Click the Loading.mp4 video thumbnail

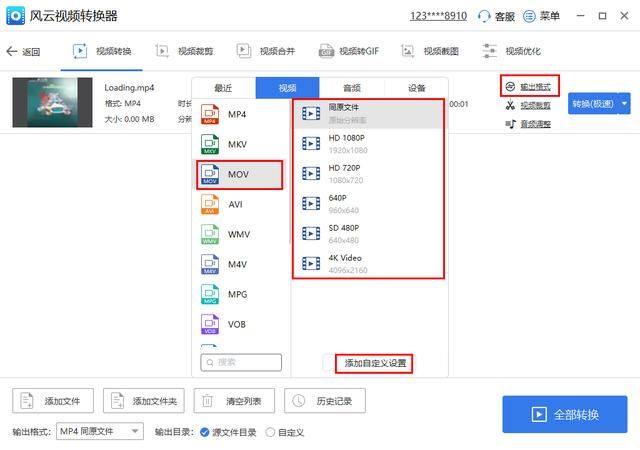(x=52, y=102)
